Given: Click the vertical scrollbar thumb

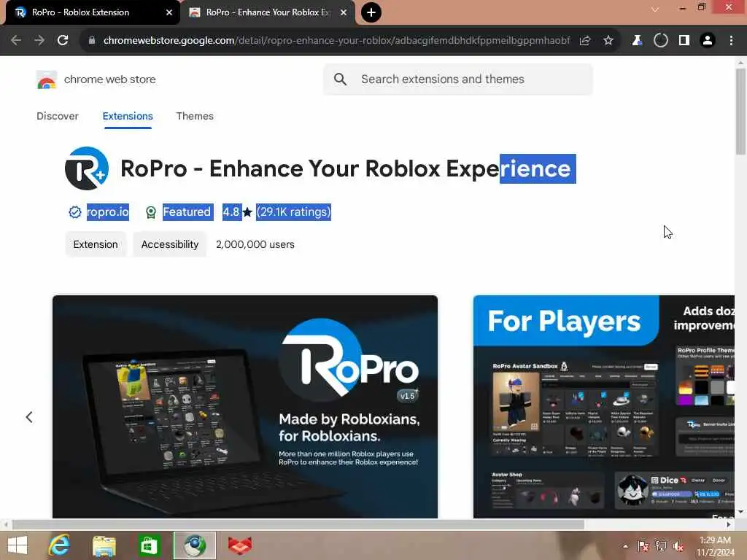Looking at the screenshot, I should pos(740,112).
